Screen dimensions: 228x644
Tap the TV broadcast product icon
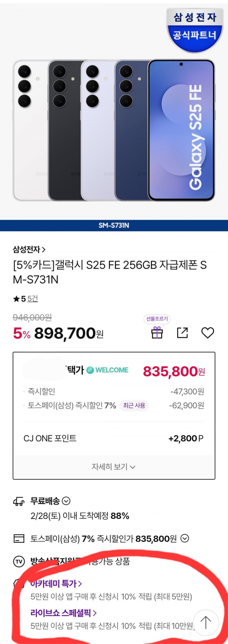coord(19,561)
